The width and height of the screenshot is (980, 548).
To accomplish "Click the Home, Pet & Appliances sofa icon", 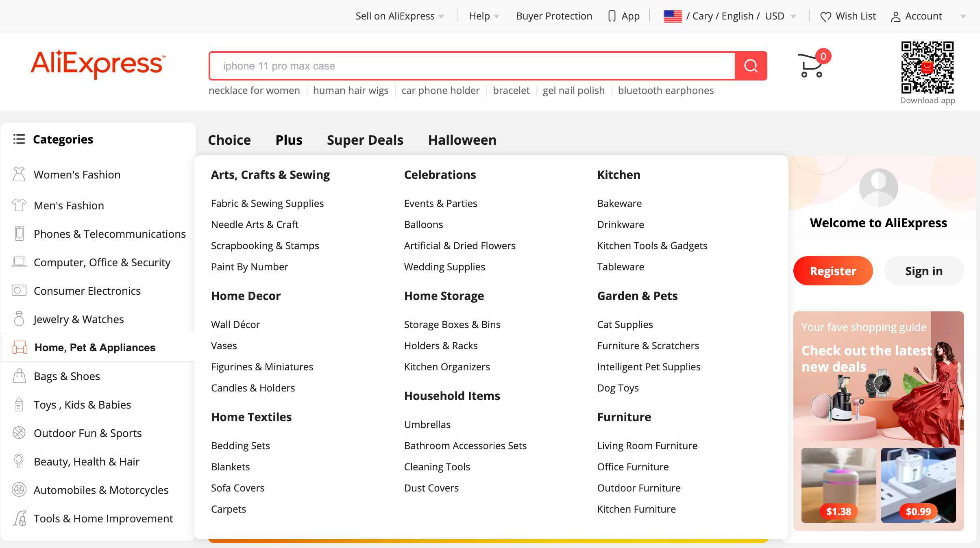I will tap(20, 347).
